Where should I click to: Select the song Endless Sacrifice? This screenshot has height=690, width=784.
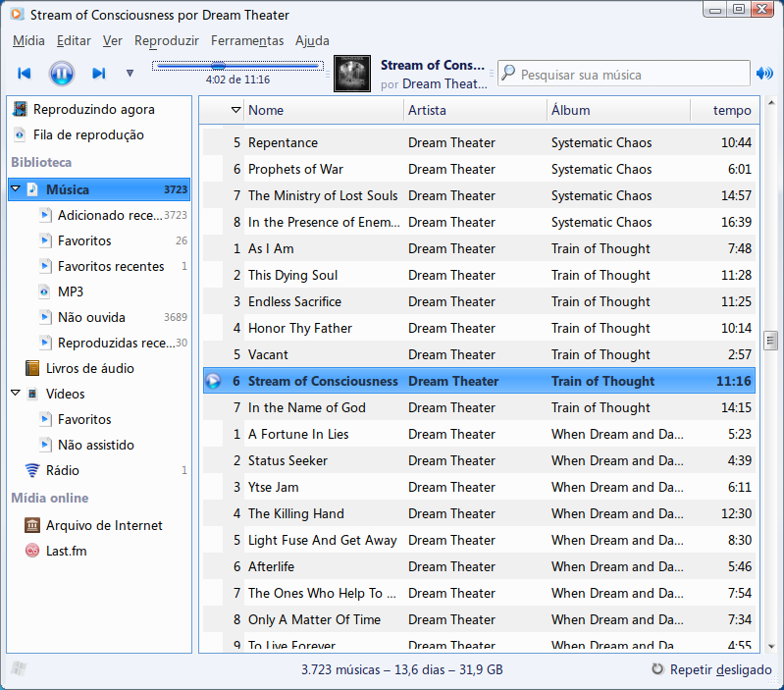pyautogui.click(x=479, y=301)
